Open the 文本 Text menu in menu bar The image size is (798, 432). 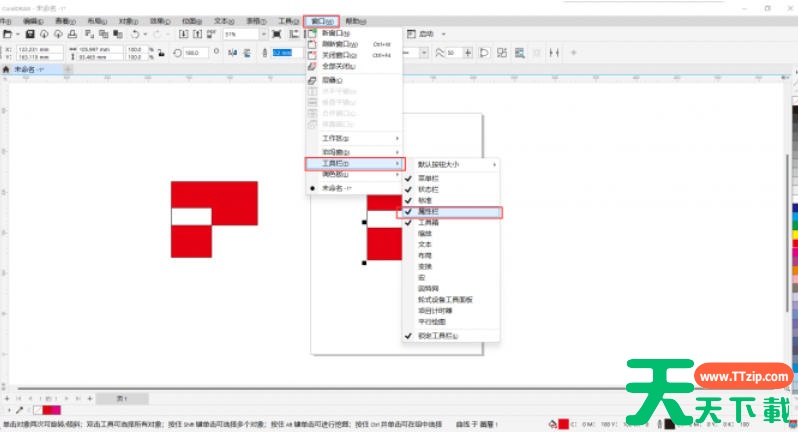click(225, 20)
